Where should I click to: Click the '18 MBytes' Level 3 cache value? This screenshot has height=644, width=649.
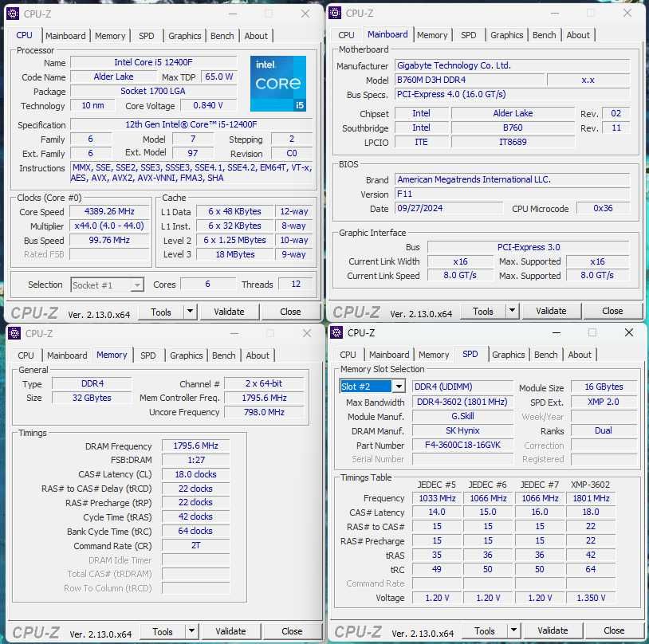[235, 254]
